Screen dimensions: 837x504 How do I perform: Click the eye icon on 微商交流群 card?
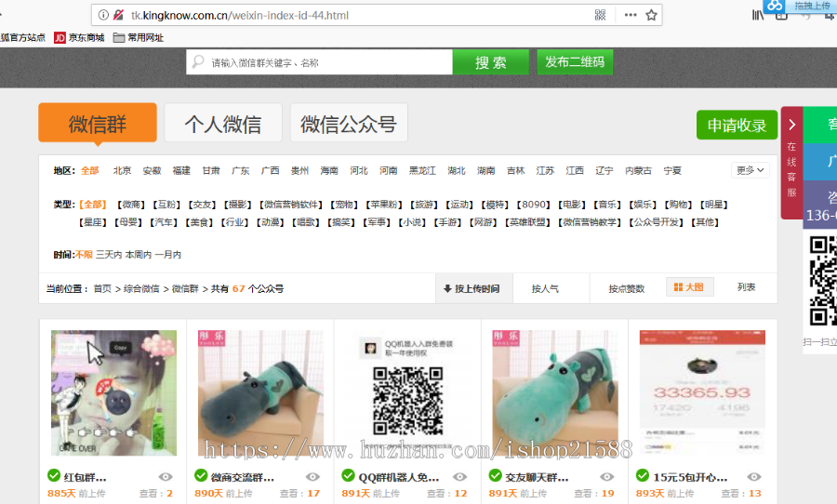pyautogui.click(x=312, y=477)
